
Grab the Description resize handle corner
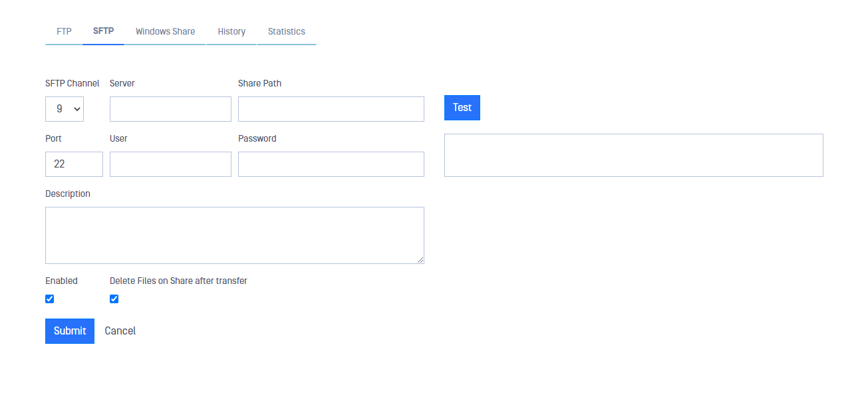coord(420,260)
